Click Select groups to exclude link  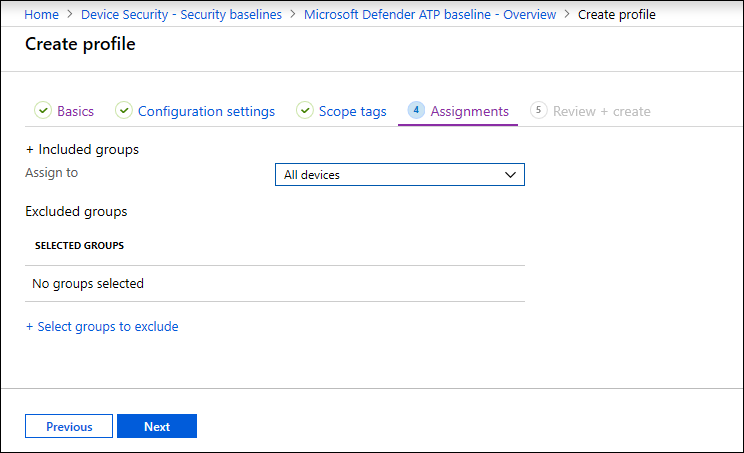[x=102, y=326]
